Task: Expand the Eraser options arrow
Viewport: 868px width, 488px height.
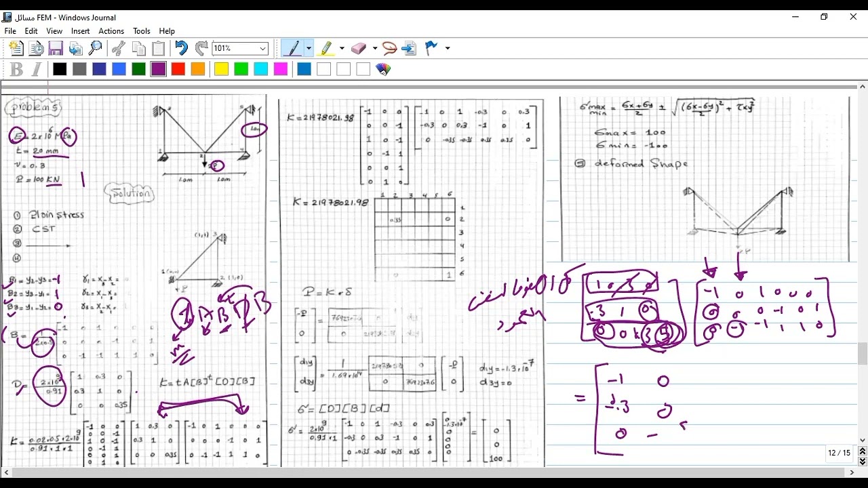Action: coord(374,48)
